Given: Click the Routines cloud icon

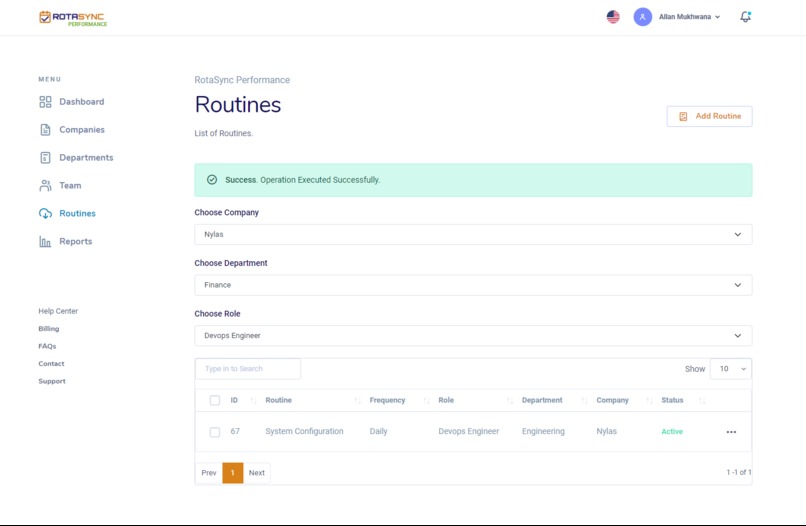Looking at the screenshot, I should click(45, 213).
